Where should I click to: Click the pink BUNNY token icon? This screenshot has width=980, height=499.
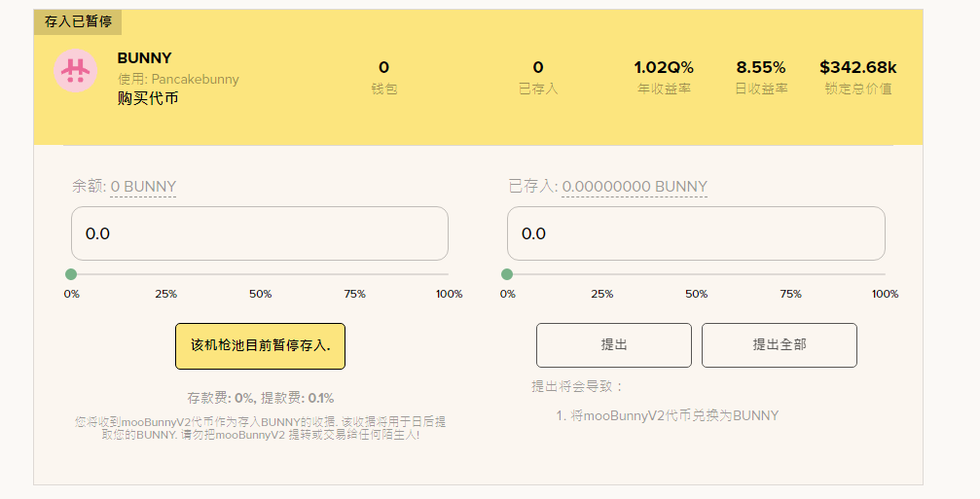point(75,71)
